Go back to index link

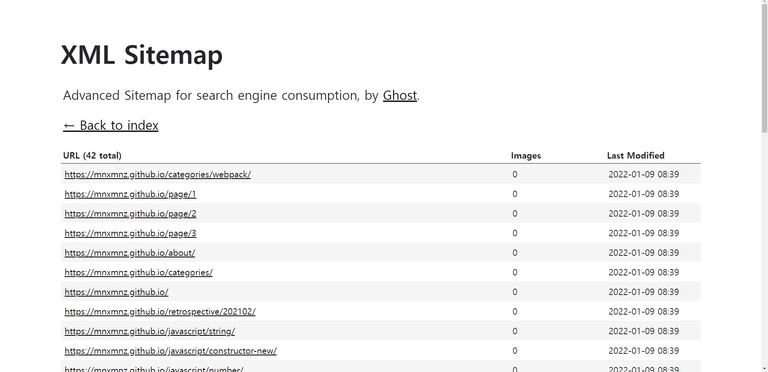click(x=111, y=125)
